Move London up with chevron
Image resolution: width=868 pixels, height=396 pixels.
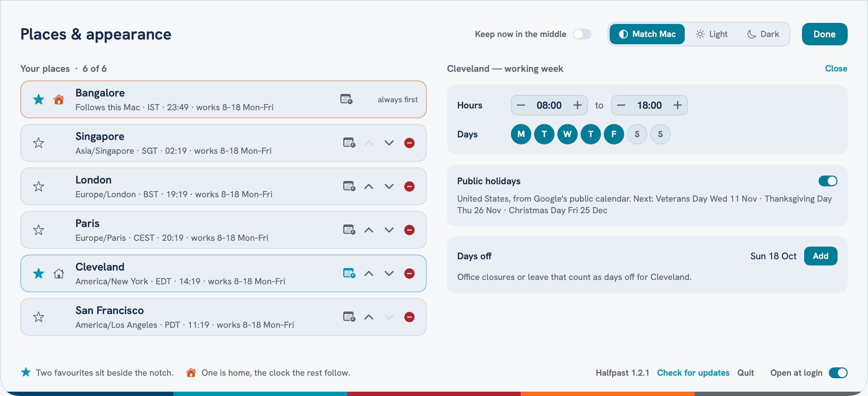(369, 186)
